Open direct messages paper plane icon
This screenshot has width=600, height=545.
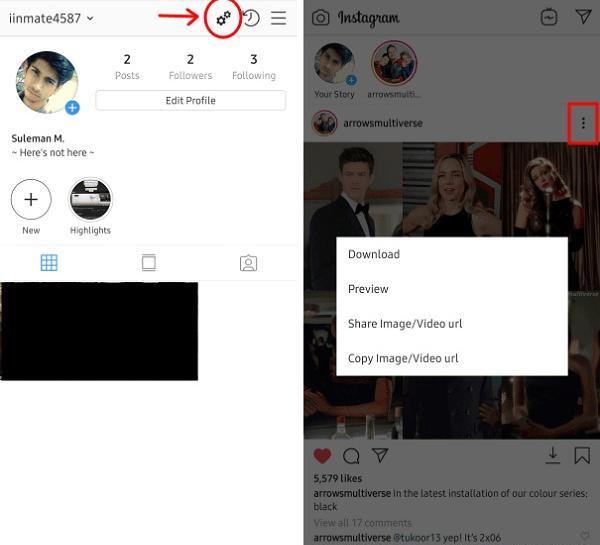click(583, 16)
